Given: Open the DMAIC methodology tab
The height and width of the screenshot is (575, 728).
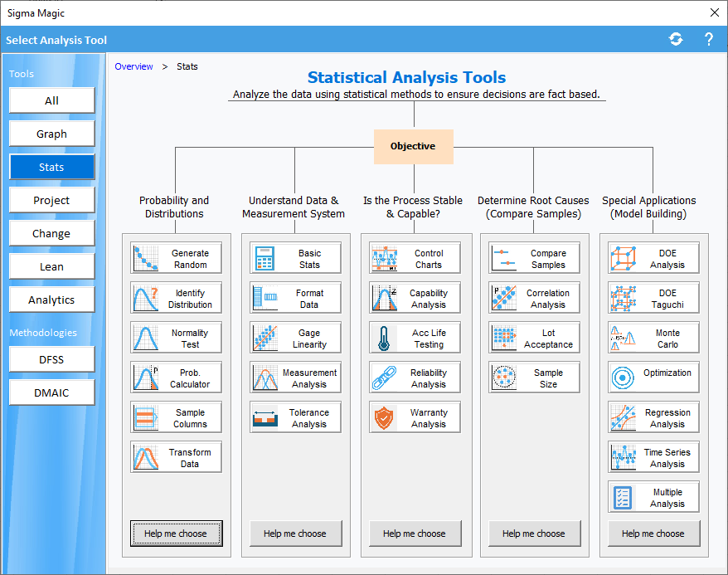Looking at the screenshot, I should tap(51, 392).
